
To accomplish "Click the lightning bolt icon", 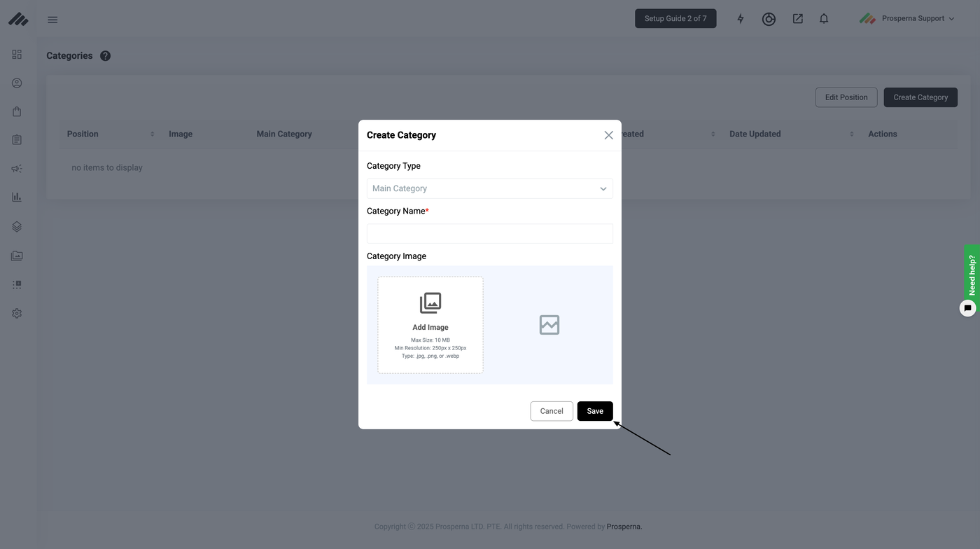I will coord(741,19).
